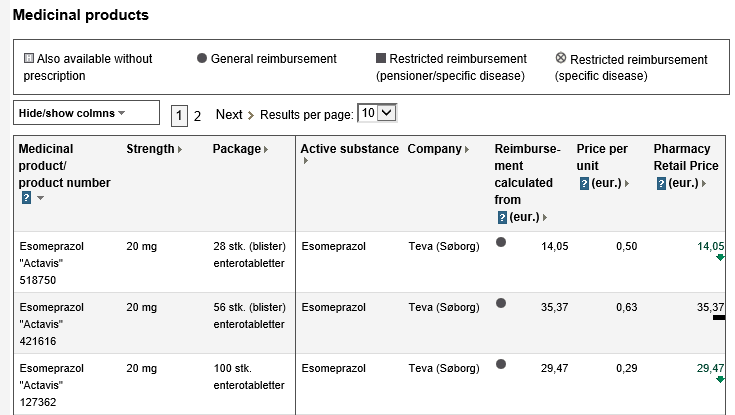This screenshot has height=415, width=735.
Task: Click sort dropdown arrow under product number
Action: point(40,198)
